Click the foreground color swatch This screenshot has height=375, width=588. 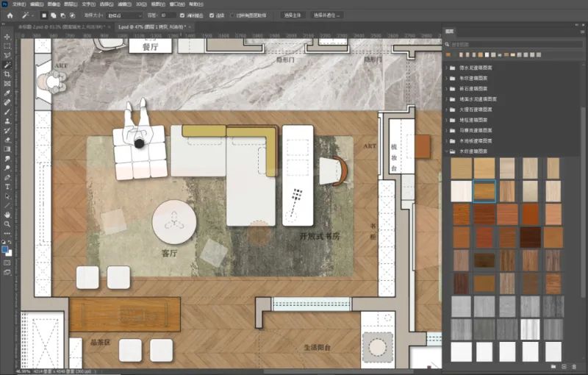(x=6, y=249)
